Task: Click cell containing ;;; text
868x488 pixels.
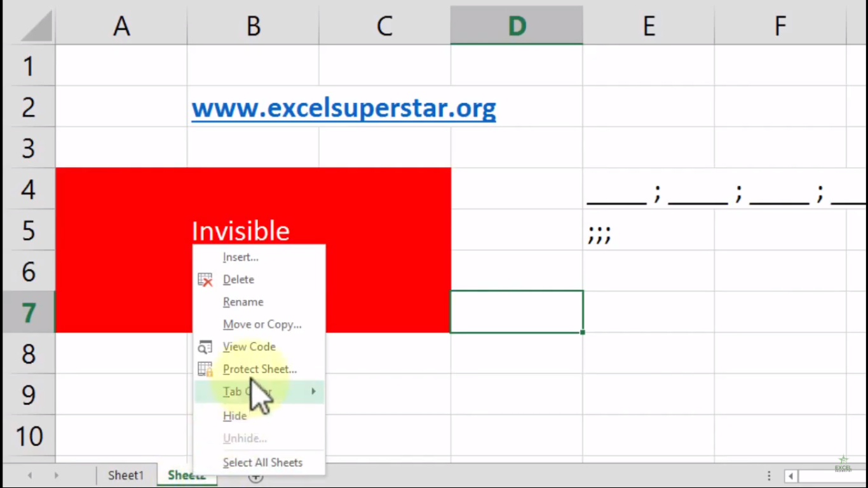Action: (x=648, y=230)
